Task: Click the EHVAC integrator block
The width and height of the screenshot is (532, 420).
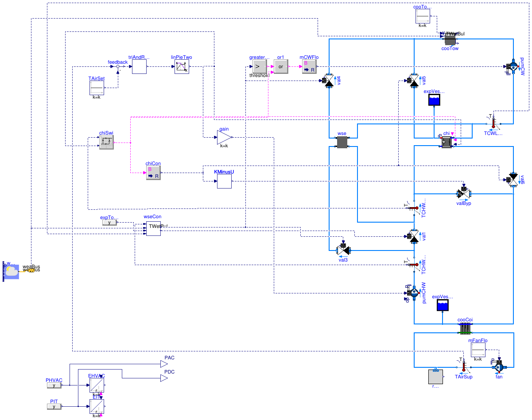Action: click(x=97, y=385)
